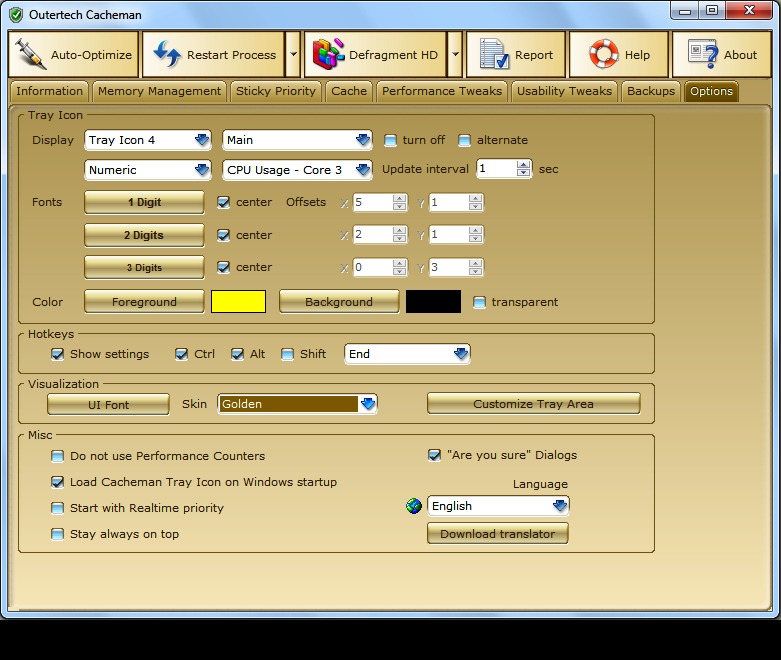
Task: Click the Defragment HD colored blocks icon
Action: (328, 54)
